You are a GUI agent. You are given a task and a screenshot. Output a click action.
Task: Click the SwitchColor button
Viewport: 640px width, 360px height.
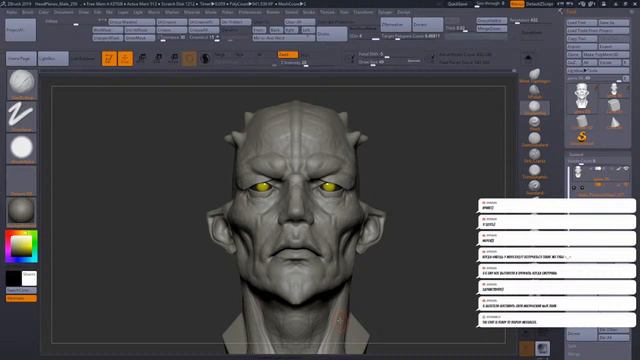point(21,290)
